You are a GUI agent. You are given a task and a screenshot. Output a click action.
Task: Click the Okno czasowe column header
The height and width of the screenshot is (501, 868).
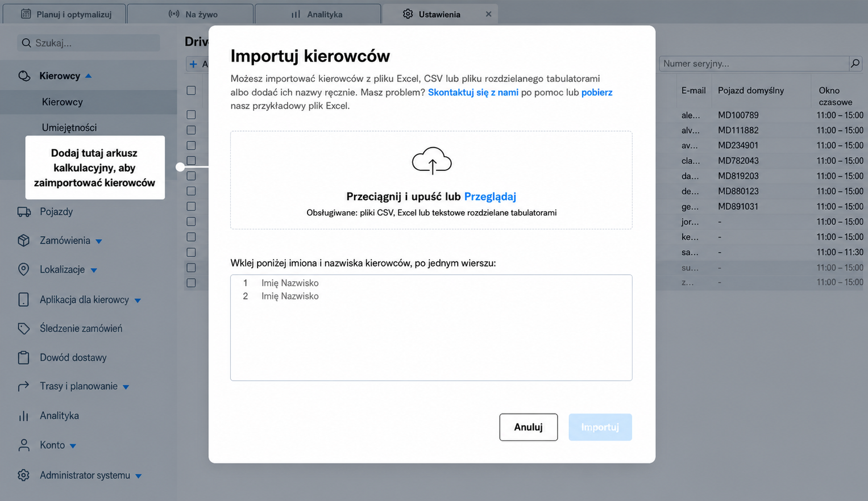[835, 96]
